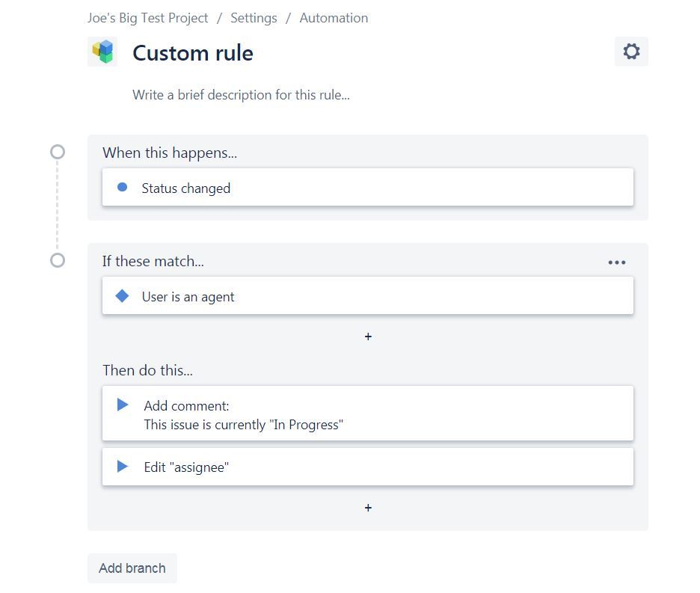Open Settings breadcrumb link

click(254, 18)
